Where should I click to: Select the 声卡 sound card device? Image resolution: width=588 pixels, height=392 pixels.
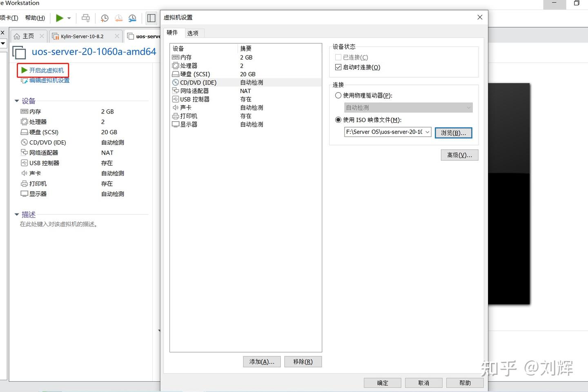[x=187, y=107]
